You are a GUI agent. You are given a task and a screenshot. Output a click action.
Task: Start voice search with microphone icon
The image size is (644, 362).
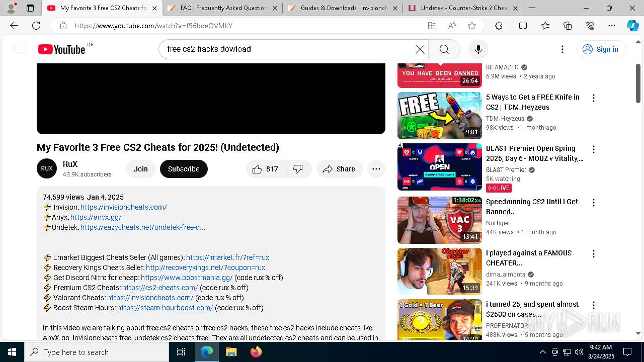pyautogui.click(x=478, y=49)
